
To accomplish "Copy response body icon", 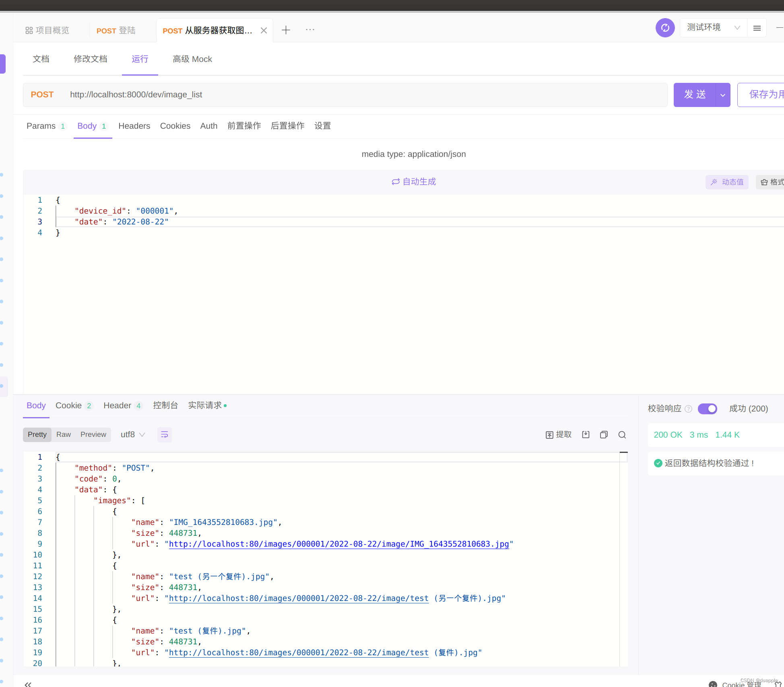I will pyautogui.click(x=604, y=435).
